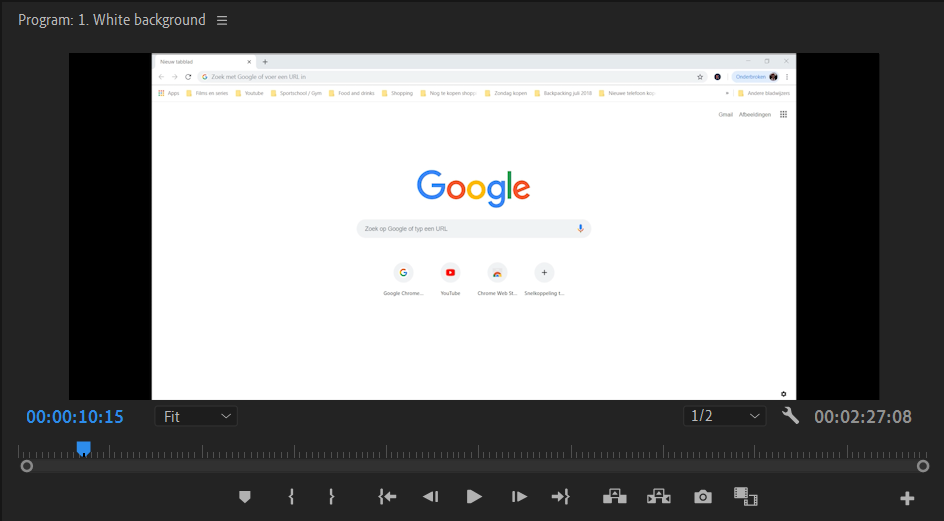Click the blue playhead on time ruler
Screen dimensions: 944x521
pyautogui.click(x=84, y=449)
